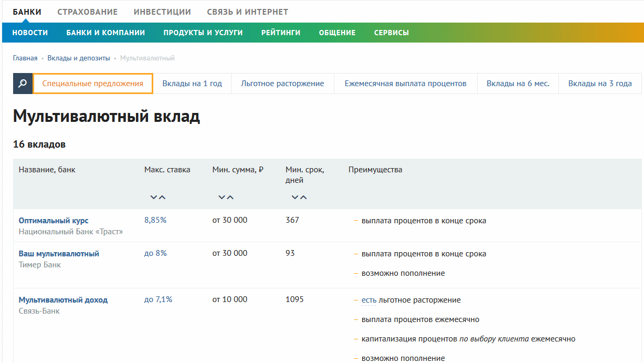Click the magnifier search icon
Viewport: 644px width, 363px height.
[x=23, y=84]
